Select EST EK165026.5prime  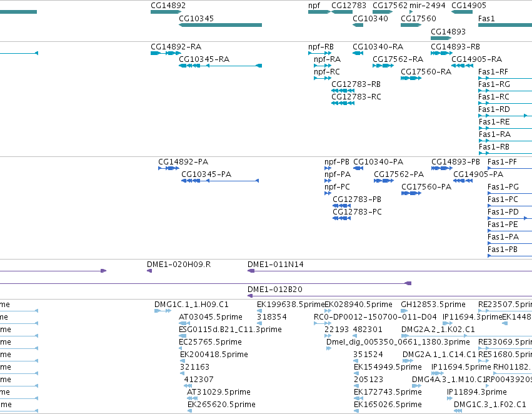coord(388,405)
